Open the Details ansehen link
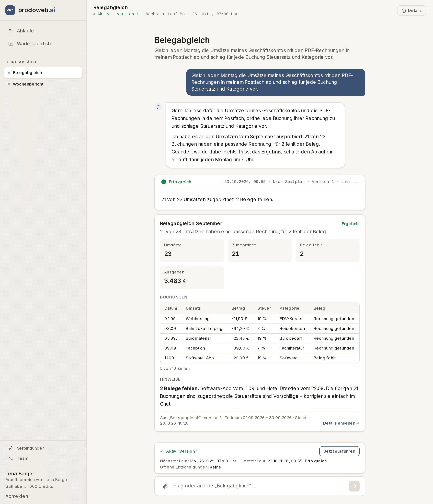The image size is (433, 504). point(341,423)
